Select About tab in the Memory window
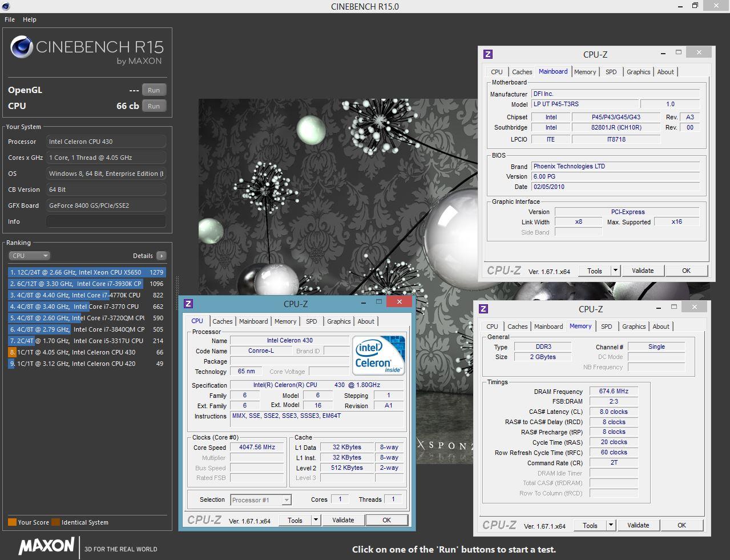The image size is (730, 560). pyautogui.click(x=661, y=327)
